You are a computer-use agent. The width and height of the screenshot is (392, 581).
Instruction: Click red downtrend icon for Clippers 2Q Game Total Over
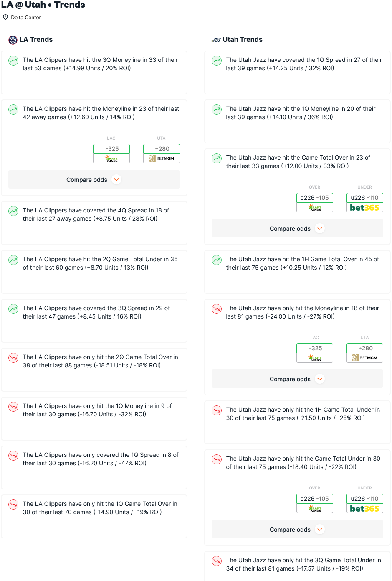13,358
